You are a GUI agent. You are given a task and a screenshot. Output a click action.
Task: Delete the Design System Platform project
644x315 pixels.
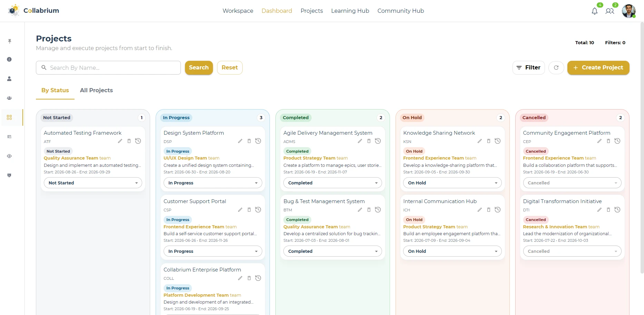(249, 141)
